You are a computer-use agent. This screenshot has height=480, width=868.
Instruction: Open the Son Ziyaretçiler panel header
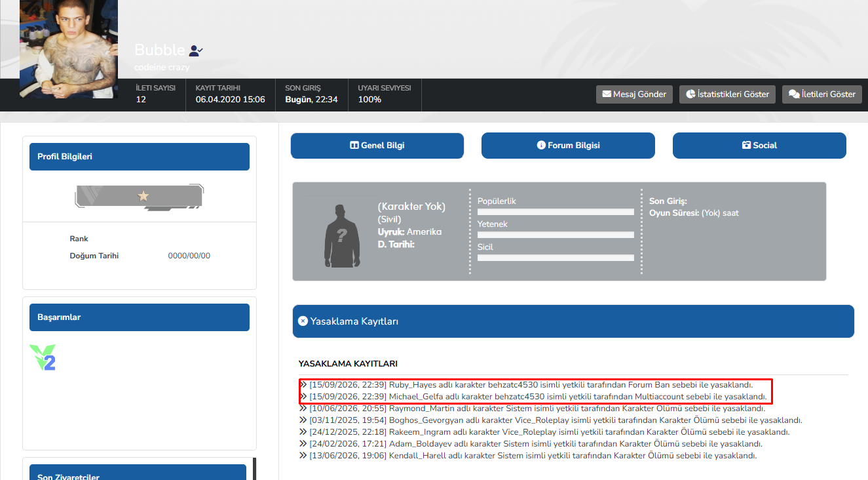[x=138, y=472]
